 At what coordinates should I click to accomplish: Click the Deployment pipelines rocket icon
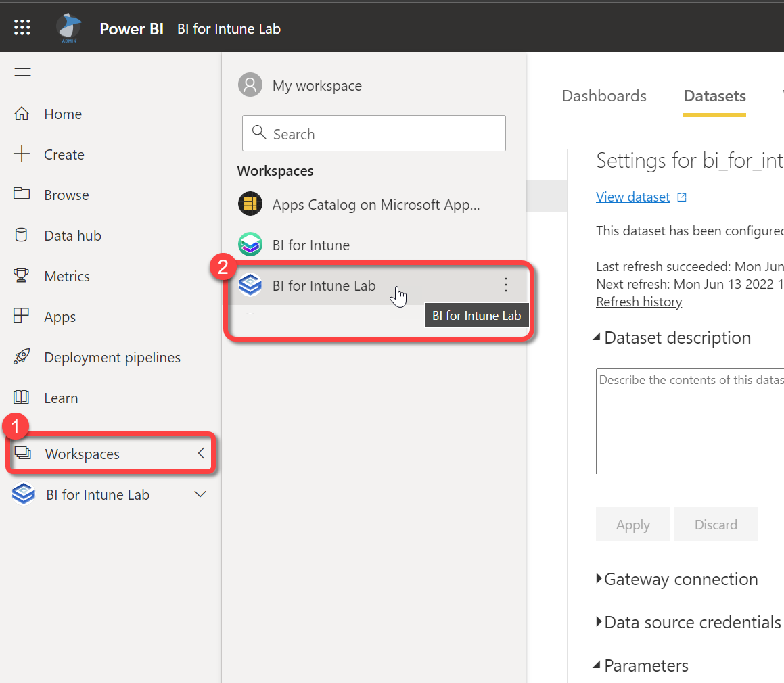click(x=22, y=356)
